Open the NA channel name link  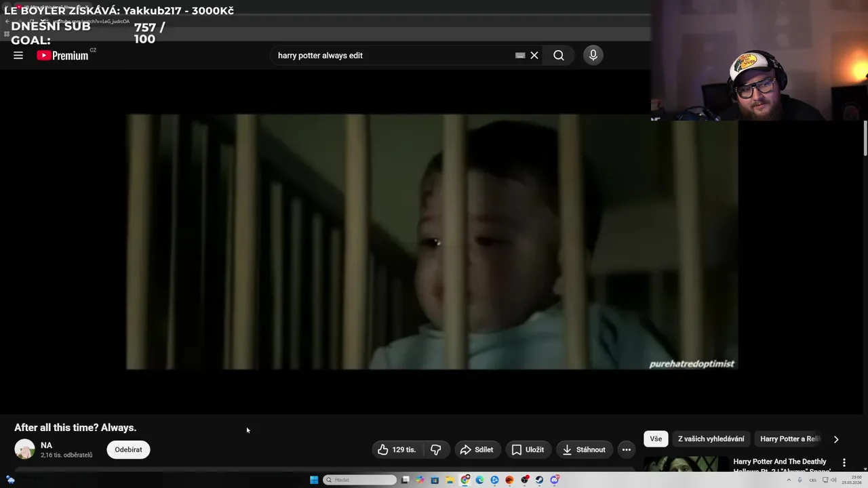click(x=46, y=445)
